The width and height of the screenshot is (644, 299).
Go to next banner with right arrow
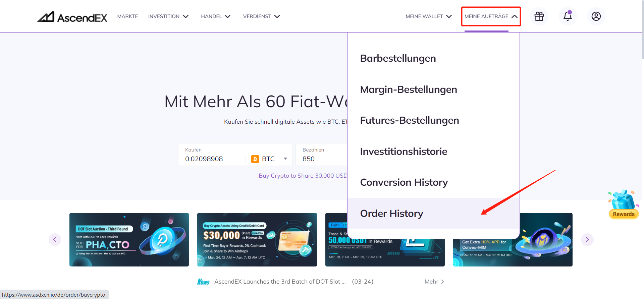tap(587, 239)
